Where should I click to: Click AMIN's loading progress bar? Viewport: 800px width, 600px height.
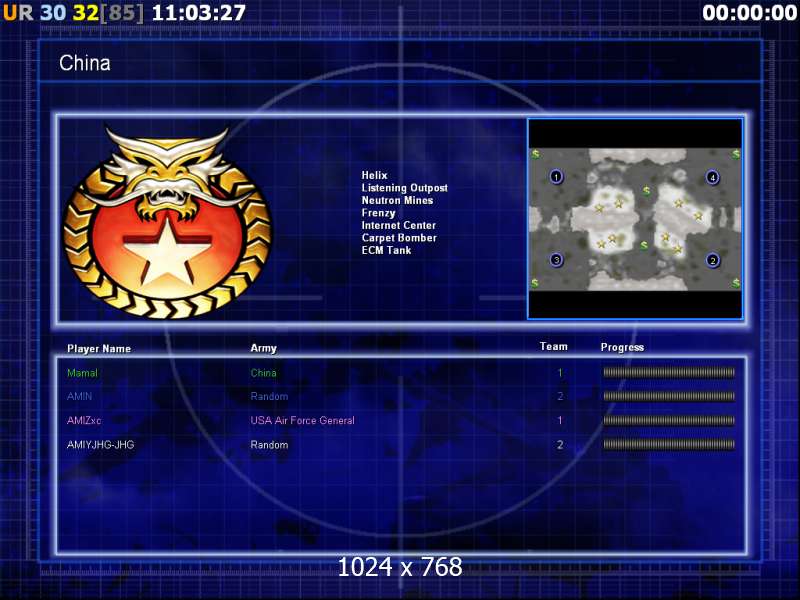[x=669, y=396]
